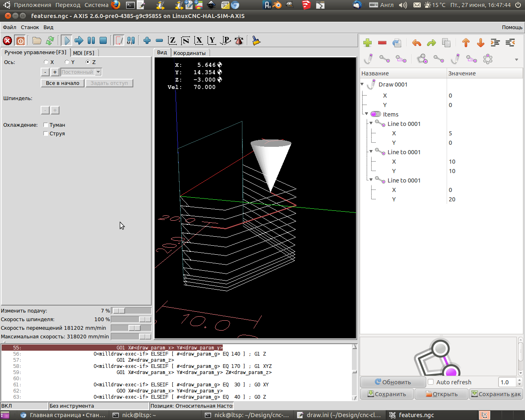The height and width of the screenshot is (420, 525).
Task: Toggle the machine power icon
Action: pyautogui.click(x=21, y=41)
